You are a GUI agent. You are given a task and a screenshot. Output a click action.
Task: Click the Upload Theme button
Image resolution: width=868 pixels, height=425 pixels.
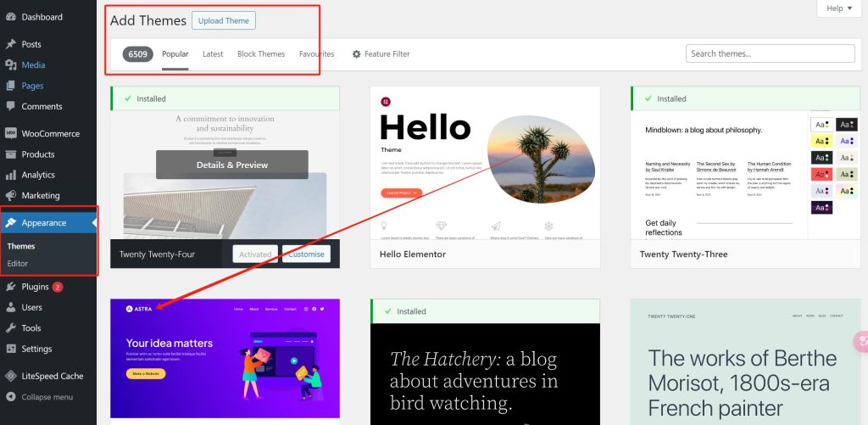(224, 20)
